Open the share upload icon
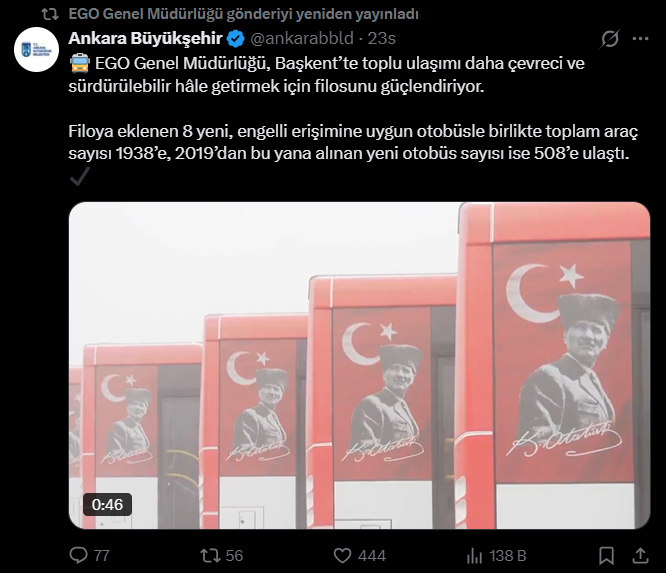The image size is (666, 573). [x=640, y=556]
